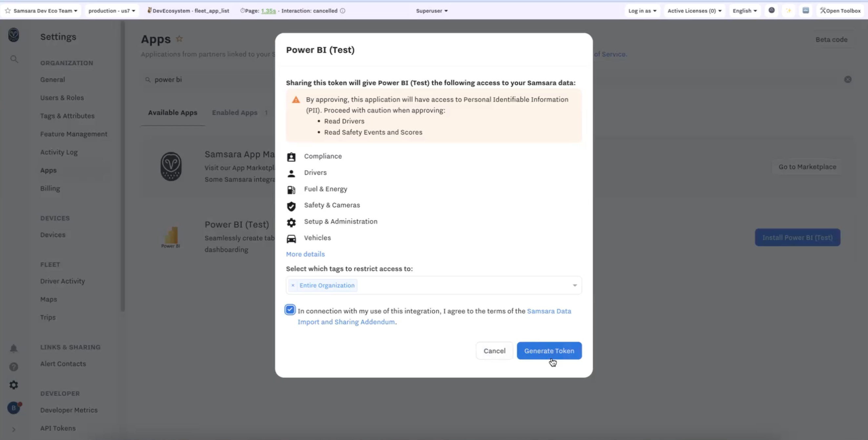Viewport: 868px width, 440px height.
Task: Open the user avatar B icon
Action: point(13,408)
